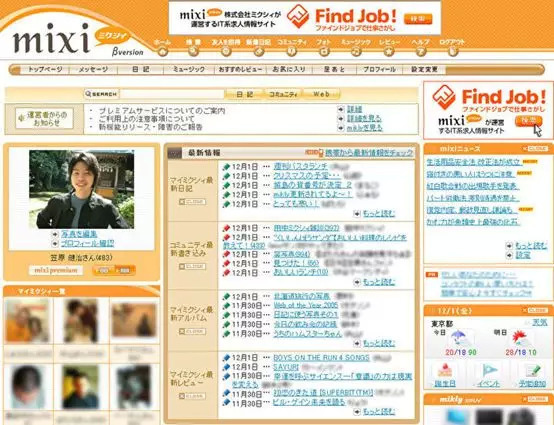The image size is (554, 425).
Task: Open the フォト photo icon in top navigation
Action: [324, 52]
